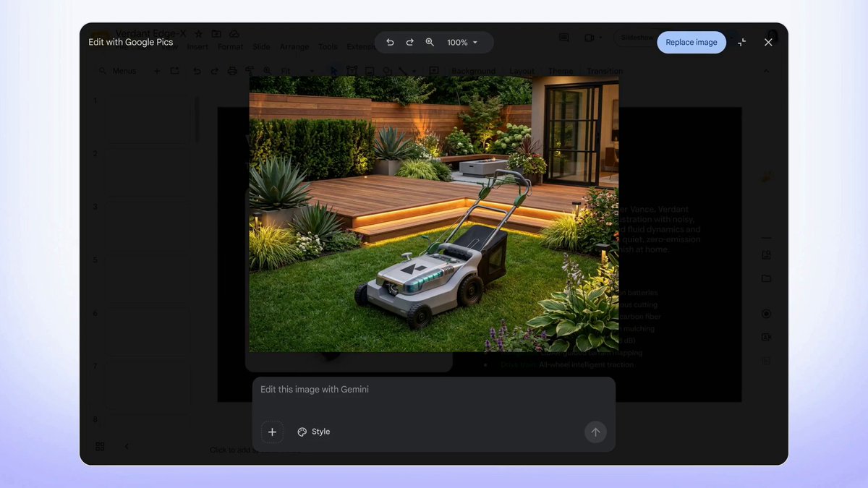Submit the prompt with the up-arrow send button
Screen dimensions: 868x488
click(x=595, y=432)
